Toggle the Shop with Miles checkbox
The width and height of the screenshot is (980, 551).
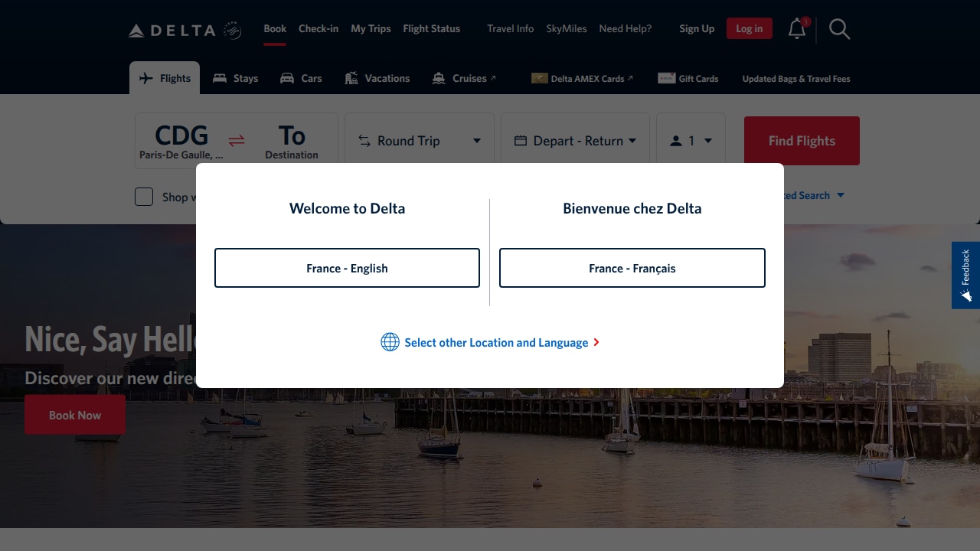(144, 197)
